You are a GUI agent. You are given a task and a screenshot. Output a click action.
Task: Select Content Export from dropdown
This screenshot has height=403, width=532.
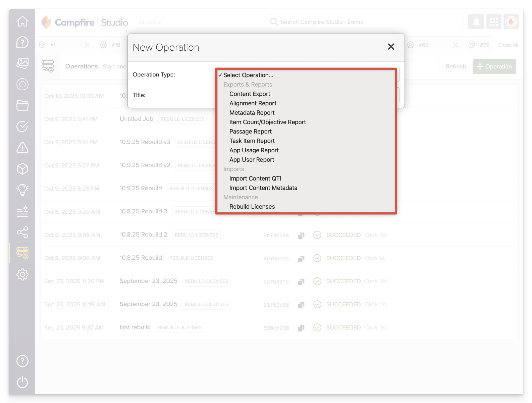(250, 94)
